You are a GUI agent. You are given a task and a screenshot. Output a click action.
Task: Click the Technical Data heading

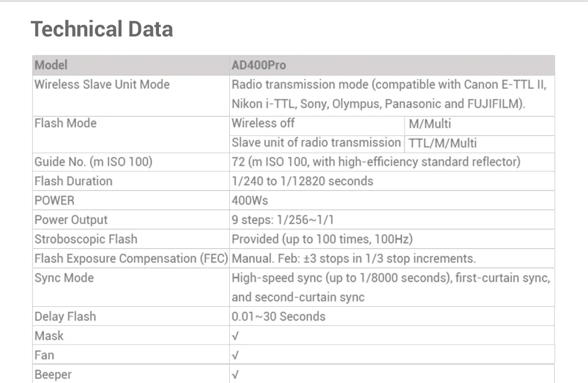[x=102, y=29]
